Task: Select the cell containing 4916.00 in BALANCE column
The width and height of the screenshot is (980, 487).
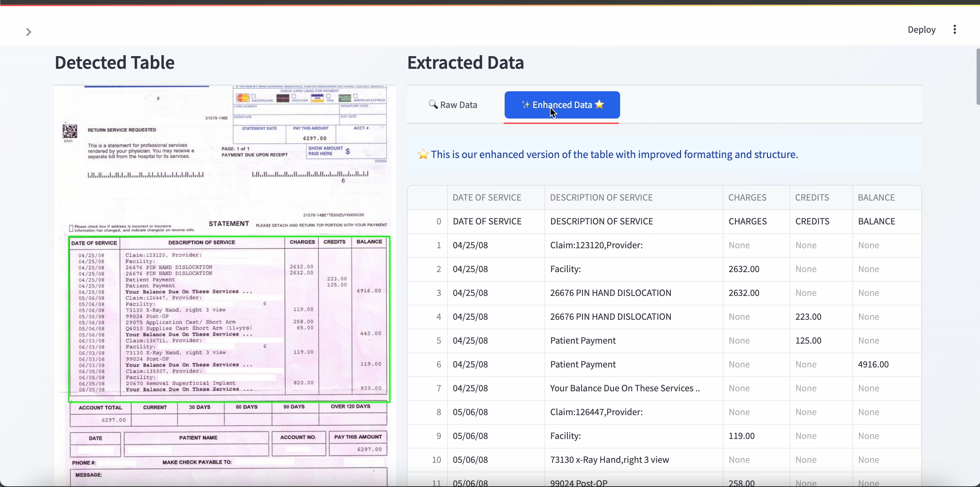Action: [x=873, y=364]
